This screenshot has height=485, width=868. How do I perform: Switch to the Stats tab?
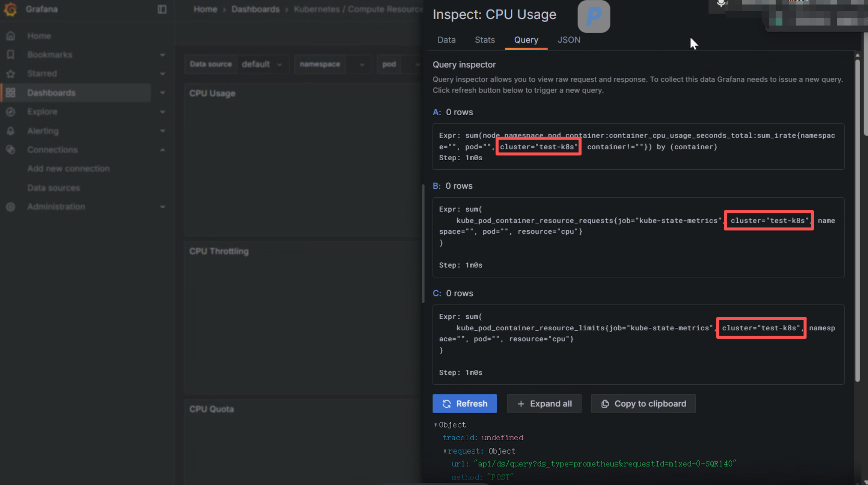click(x=485, y=40)
